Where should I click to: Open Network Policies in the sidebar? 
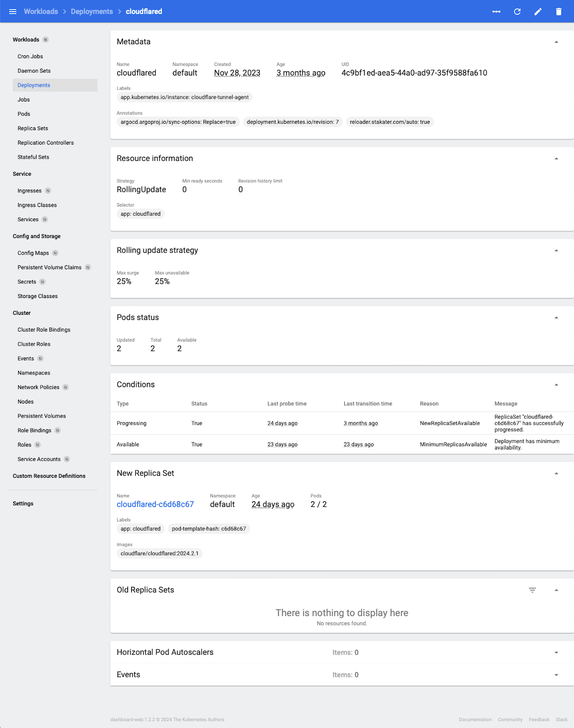pos(39,387)
